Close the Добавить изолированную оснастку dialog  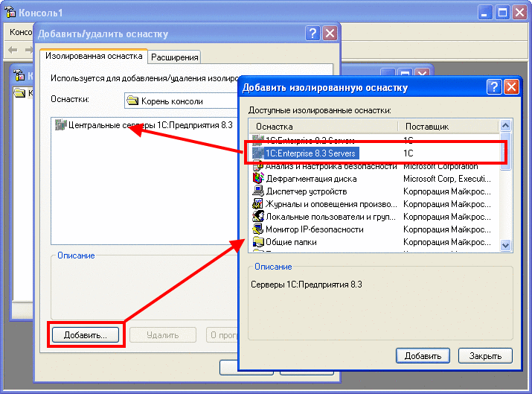click(x=511, y=87)
